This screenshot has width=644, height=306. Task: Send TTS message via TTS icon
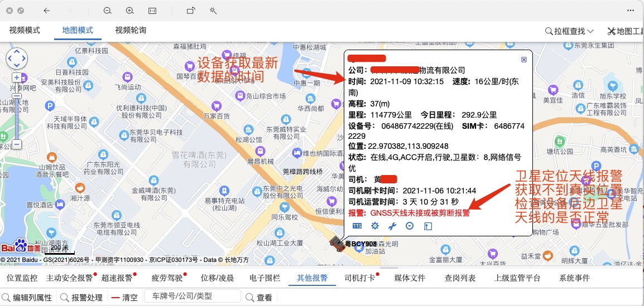pos(357,226)
